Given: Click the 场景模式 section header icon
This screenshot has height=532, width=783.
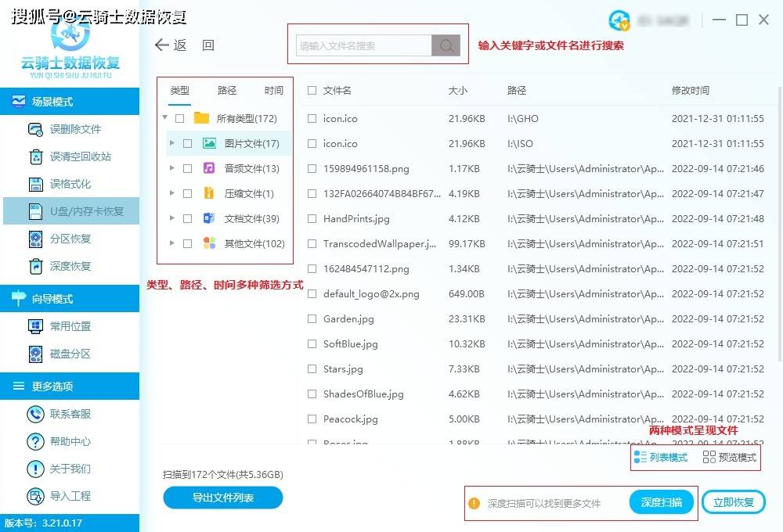Looking at the screenshot, I should coord(19,101).
